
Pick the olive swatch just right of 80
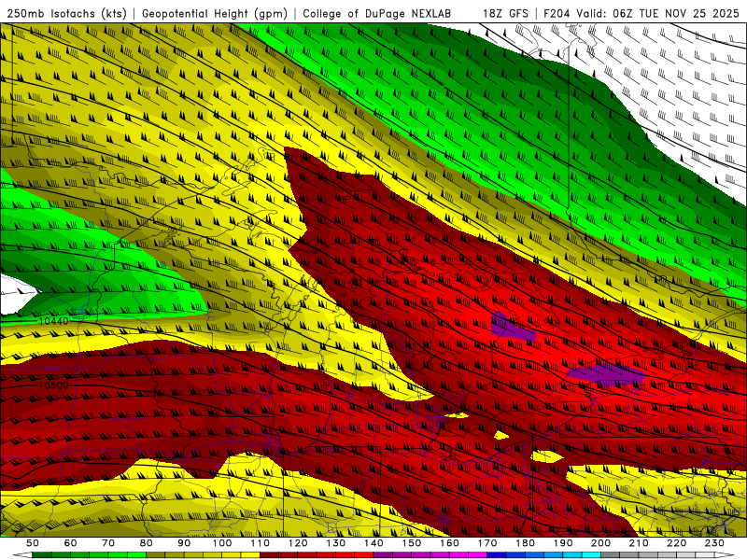tap(155, 555)
